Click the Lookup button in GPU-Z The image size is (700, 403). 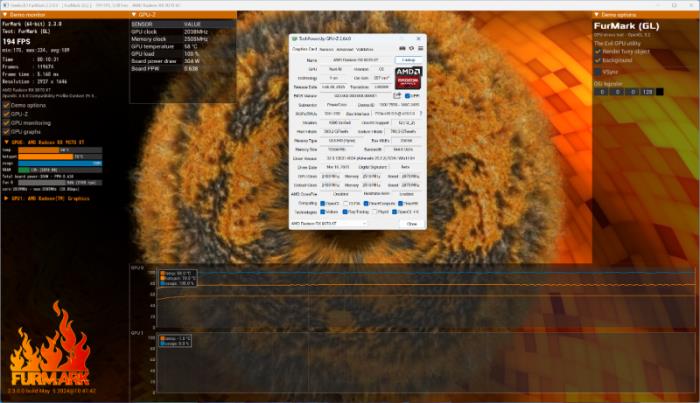coord(408,60)
